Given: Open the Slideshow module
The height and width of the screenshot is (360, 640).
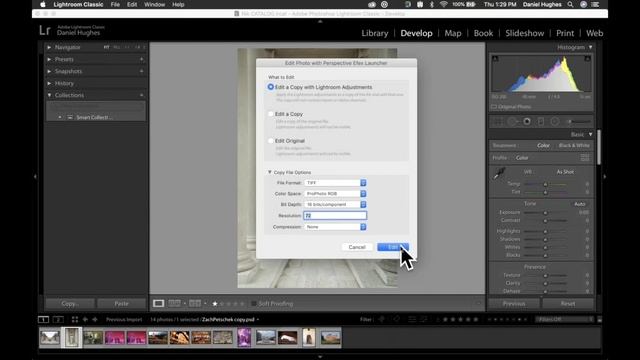Looking at the screenshot, I should (524, 33).
